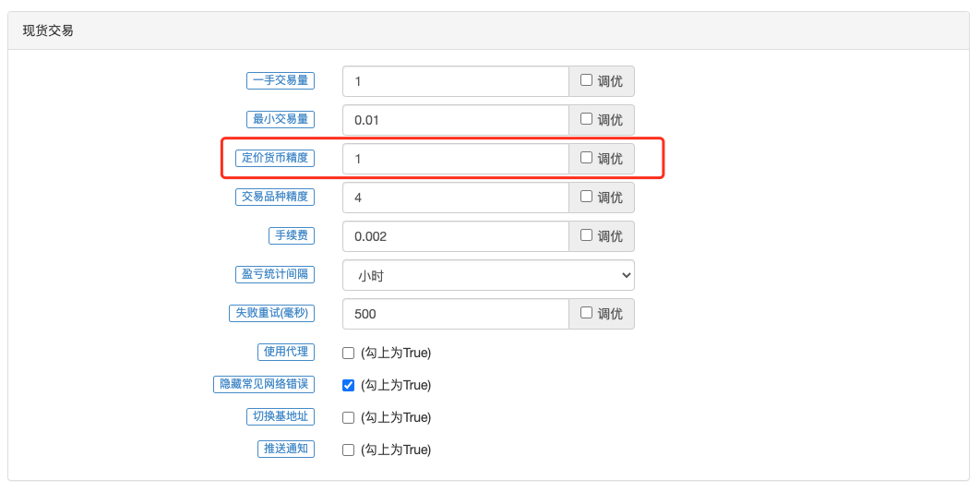Enable the 调优 checkbox for 手续费
This screenshot has width=980, height=492.
587,235
